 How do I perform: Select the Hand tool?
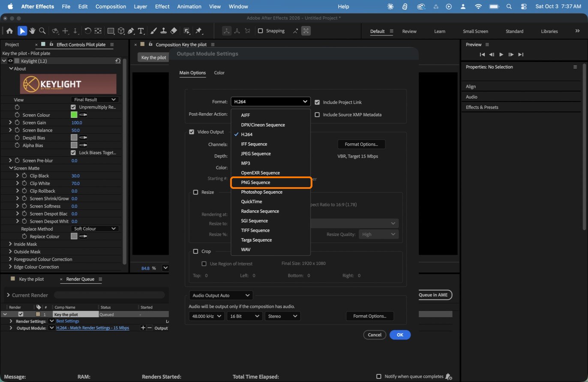(x=32, y=31)
